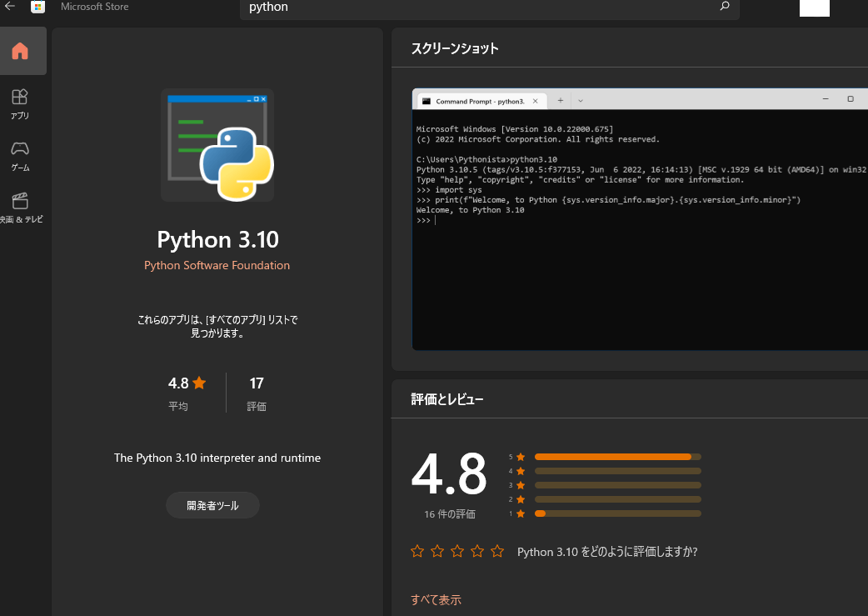This screenshot has height=616, width=868.
Task: Click the interpreter and runtime description text
Action: 217,458
